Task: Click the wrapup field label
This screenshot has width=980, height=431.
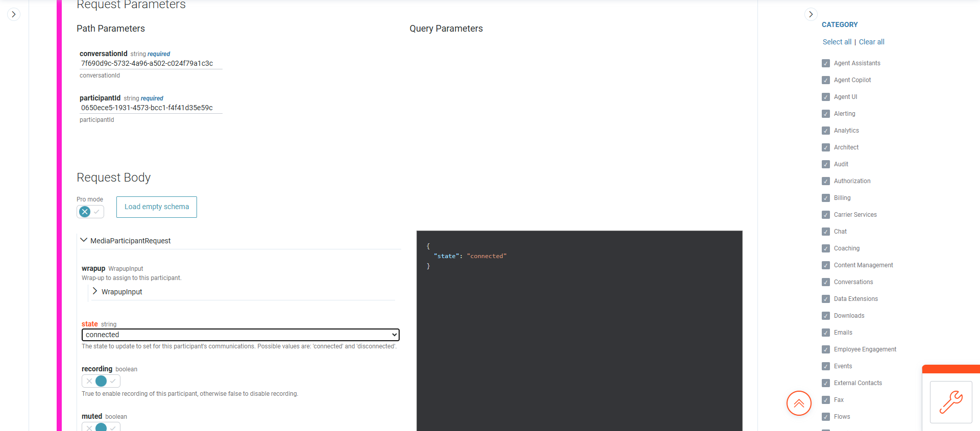Action: coord(93,268)
